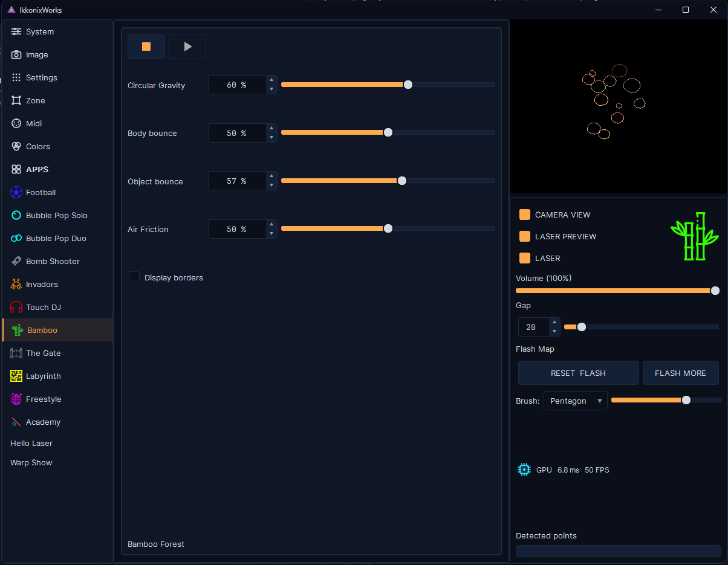Screen dimensions: 728x565
Task: Click the Circular Gravity slider handle
Action: (x=408, y=85)
